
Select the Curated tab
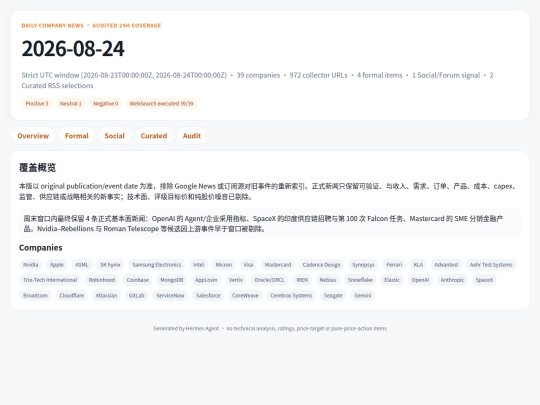[154, 136]
